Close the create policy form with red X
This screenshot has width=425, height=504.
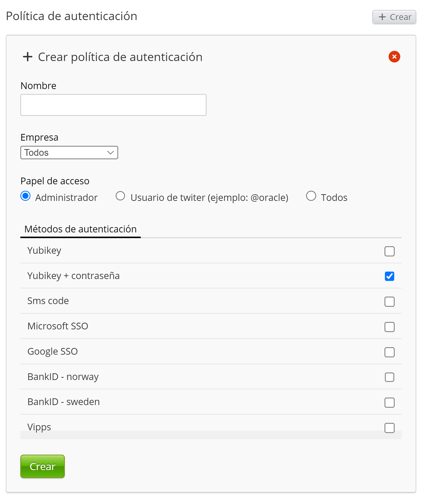[394, 57]
